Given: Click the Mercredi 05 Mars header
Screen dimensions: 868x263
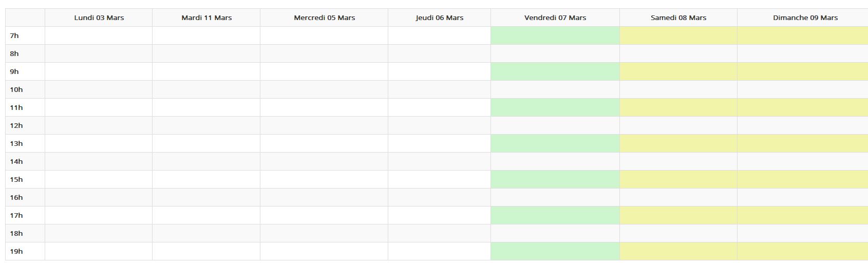Looking at the screenshot, I should (x=324, y=17).
